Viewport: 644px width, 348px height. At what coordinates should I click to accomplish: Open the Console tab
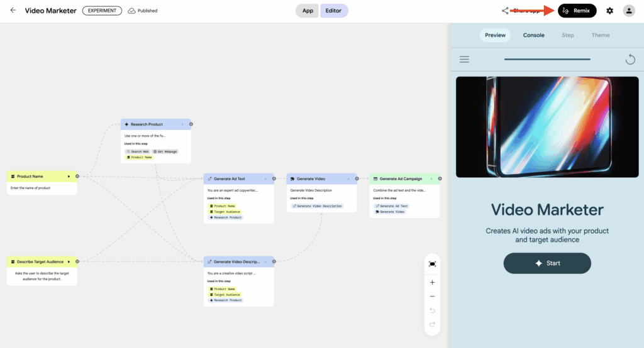(534, 35)
